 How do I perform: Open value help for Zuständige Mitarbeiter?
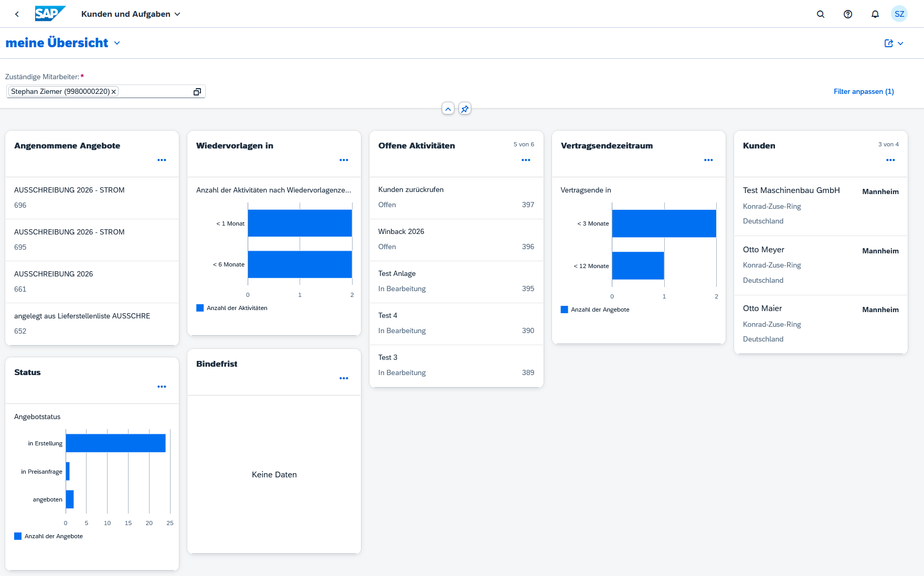tap(197, 91)
